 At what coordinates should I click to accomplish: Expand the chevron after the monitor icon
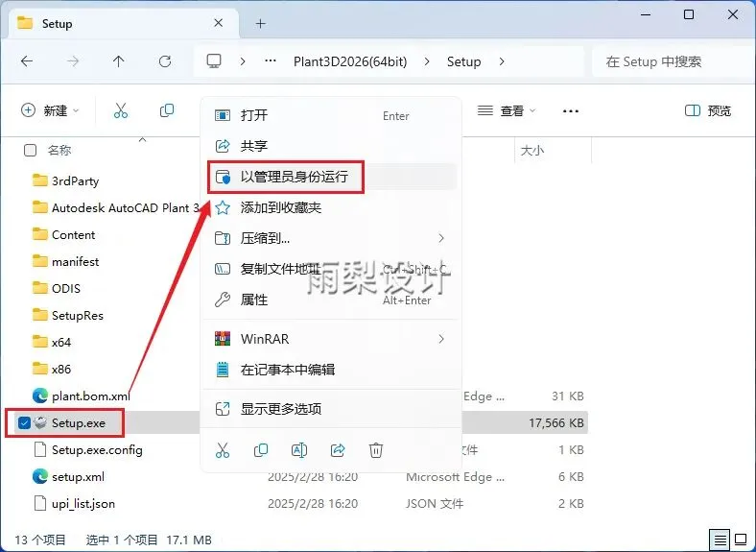243,61
